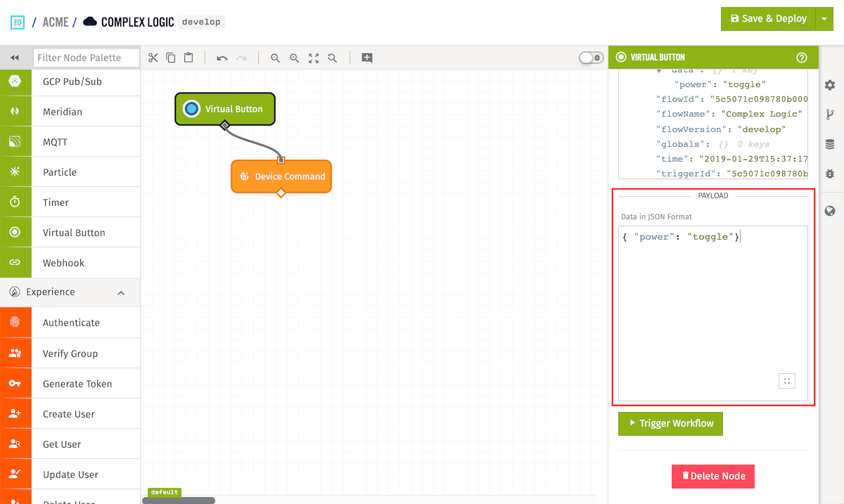This screenshot has height=504, width=844.
Task: Click the Add comment note icon
Action: [367, 58]
